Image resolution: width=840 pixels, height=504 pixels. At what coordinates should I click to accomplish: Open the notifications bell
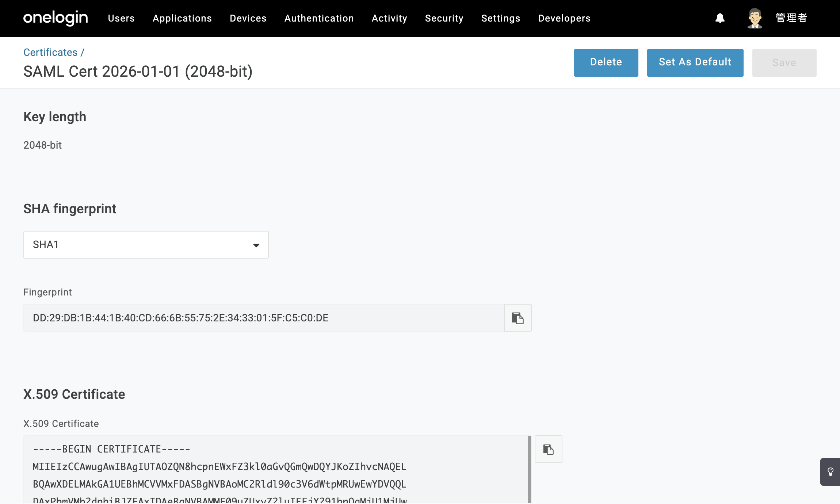(720, 18)
